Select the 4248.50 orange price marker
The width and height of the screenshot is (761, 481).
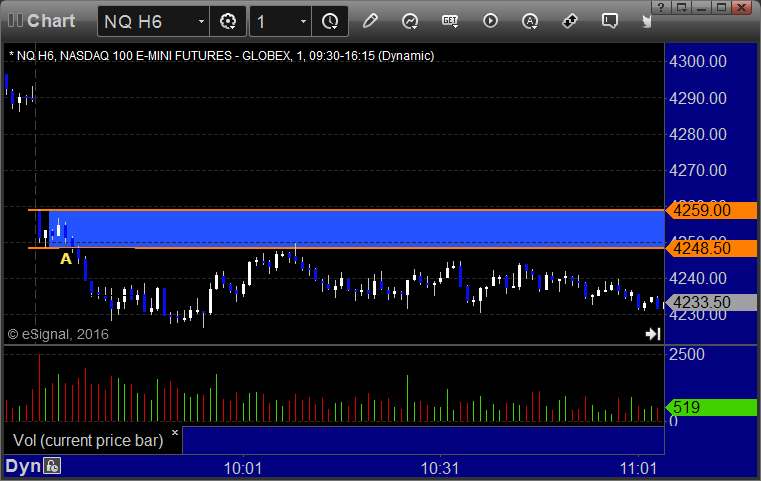click(711, 249)
